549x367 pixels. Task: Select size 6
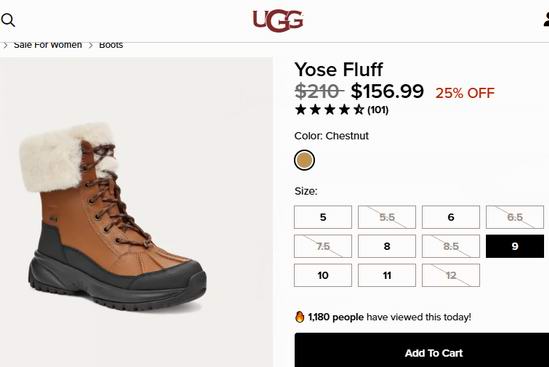click(x=451, y=217)
